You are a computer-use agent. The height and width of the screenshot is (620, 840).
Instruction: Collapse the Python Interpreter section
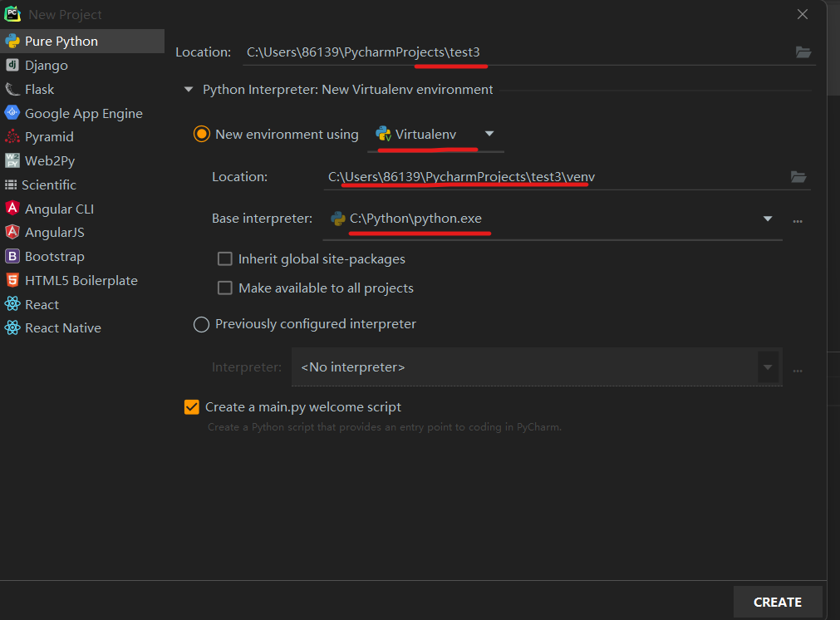pyautogui.click(x=189, y=90)
